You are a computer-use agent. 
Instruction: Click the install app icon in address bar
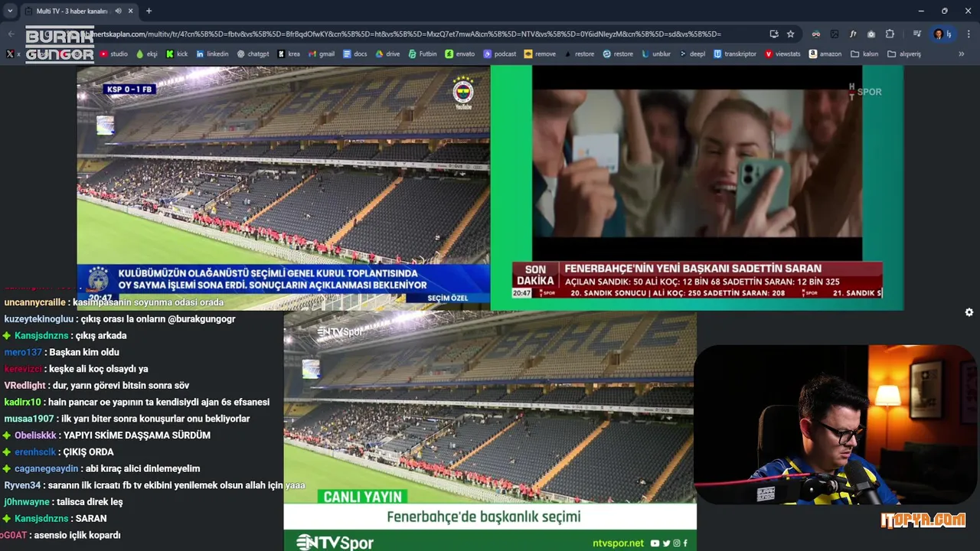pos(773,34)
